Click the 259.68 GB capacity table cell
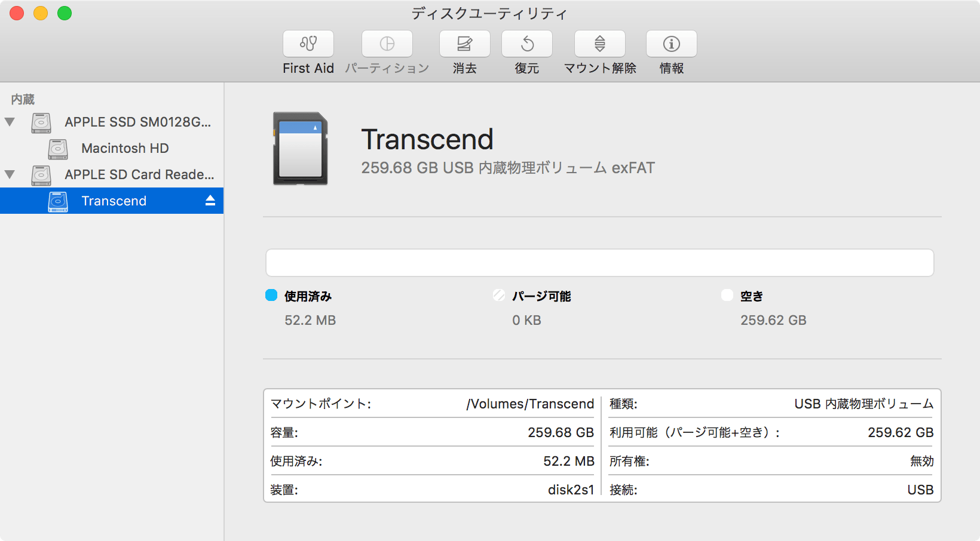 [561, 432]
